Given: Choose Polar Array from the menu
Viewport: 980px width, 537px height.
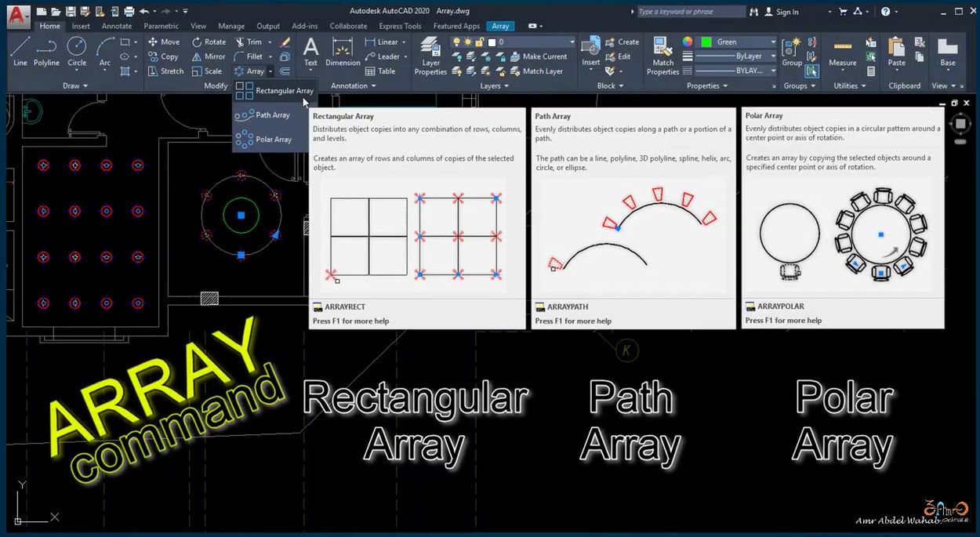Looking at the screenshot, I should pos(264,140).
